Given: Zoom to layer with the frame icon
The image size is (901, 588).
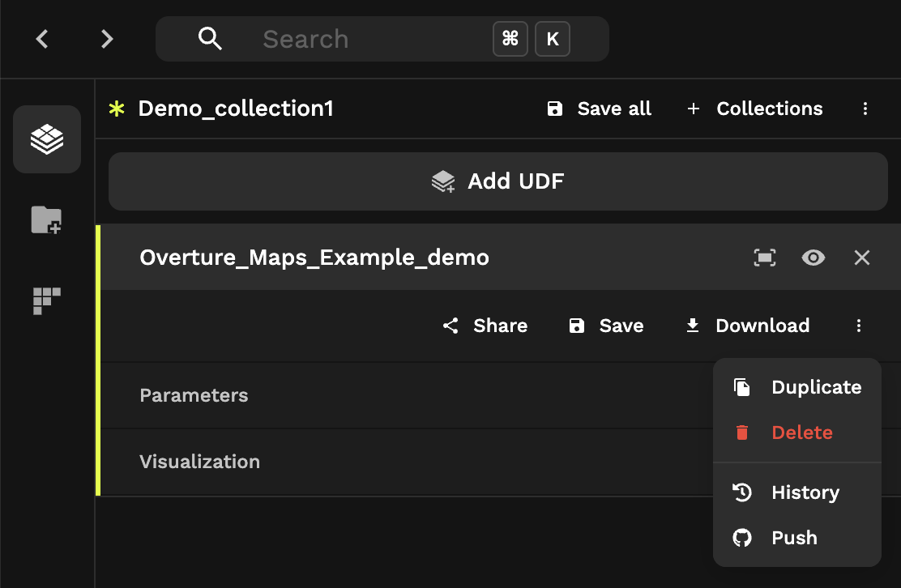Looking at the screenshot, I should point(765,258).
